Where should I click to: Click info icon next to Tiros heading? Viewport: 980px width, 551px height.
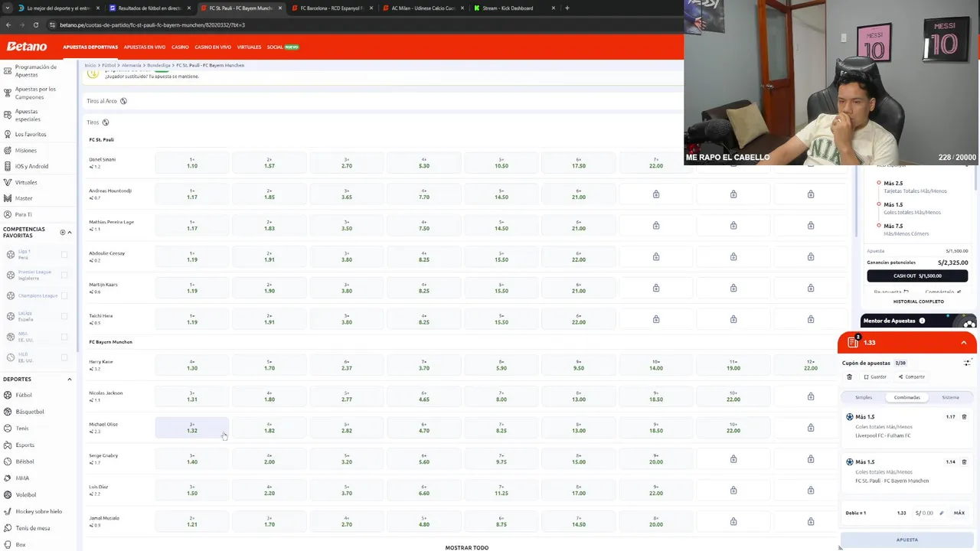tap(106, 122)
